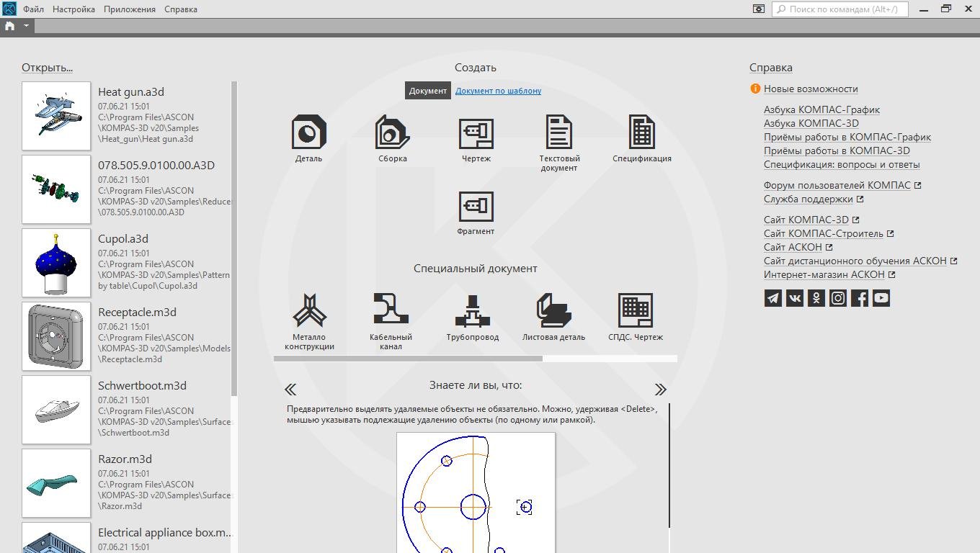The width and height of the screenshot is (980, 553).
Task: Expand the dropdown arrow beside home icon
Action: click(x=26, y=25)
